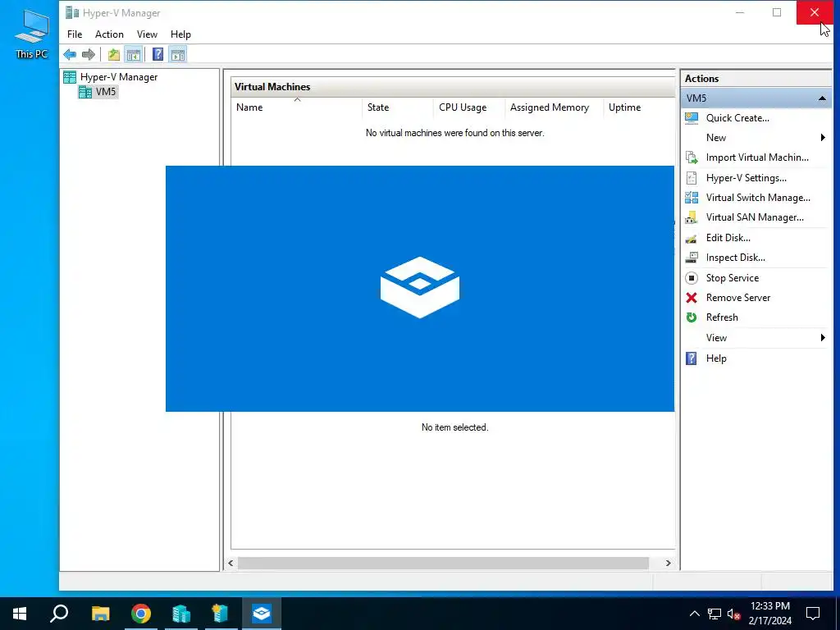840x630 pixels.
Task: Click the Quick Create monitor icon
Action: [x=692, y=118]
